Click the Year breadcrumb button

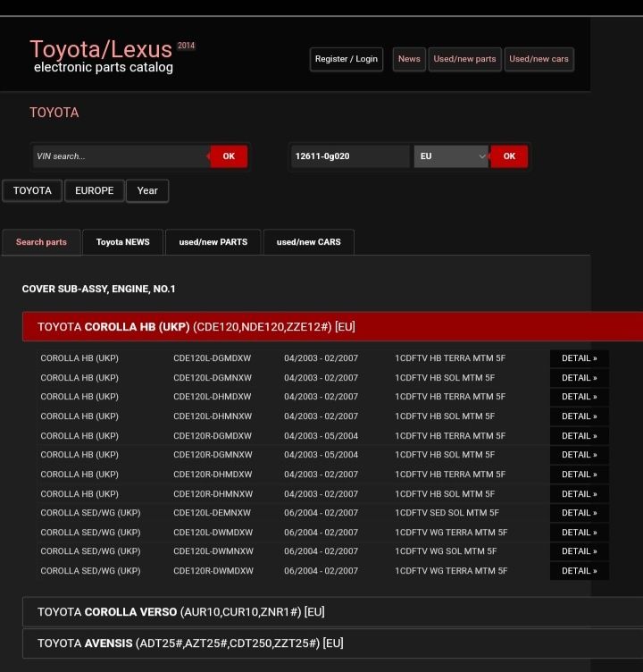147,190
